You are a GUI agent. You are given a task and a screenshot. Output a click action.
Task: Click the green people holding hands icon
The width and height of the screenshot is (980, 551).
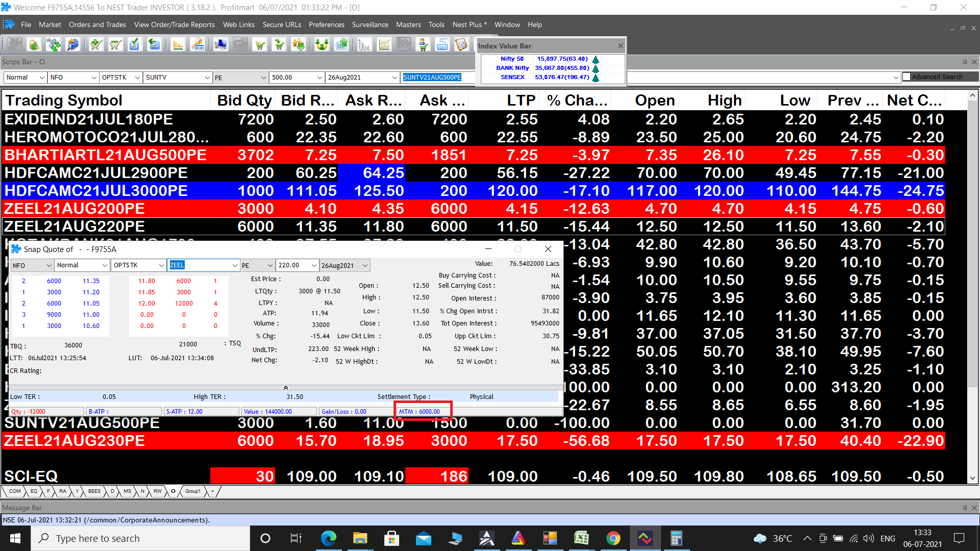(x=322, y=45)
